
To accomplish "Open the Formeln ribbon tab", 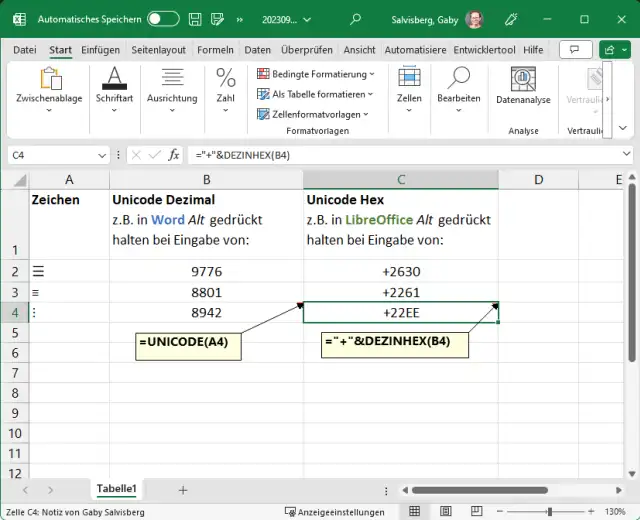I will coord(216,50).
